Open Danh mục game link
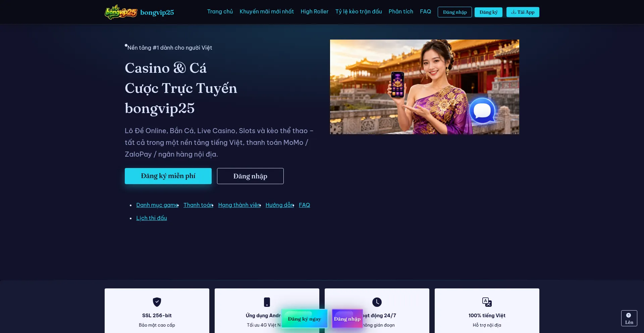The height and width of the screenshot is (333, 644). point(157,205)
